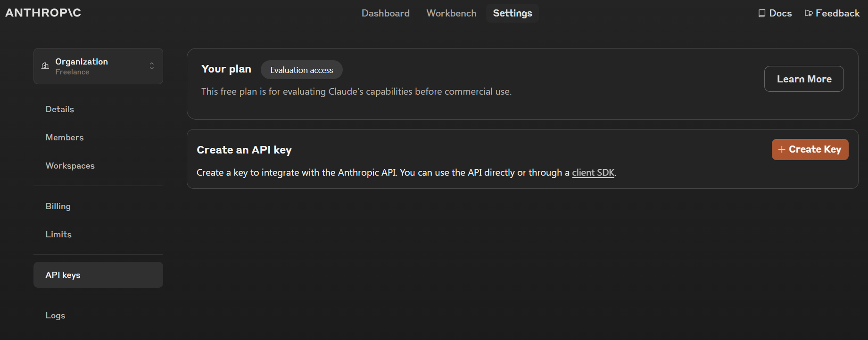Open Docs via the book icon
Image resolution: width=868 pixels, height=340 pixels.
[761, 14]
